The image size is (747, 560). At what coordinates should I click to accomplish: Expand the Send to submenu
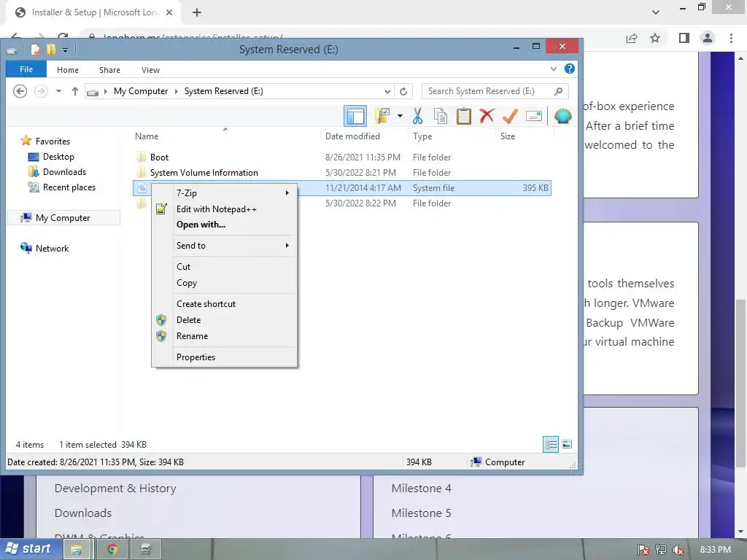(x=225, y=246)
